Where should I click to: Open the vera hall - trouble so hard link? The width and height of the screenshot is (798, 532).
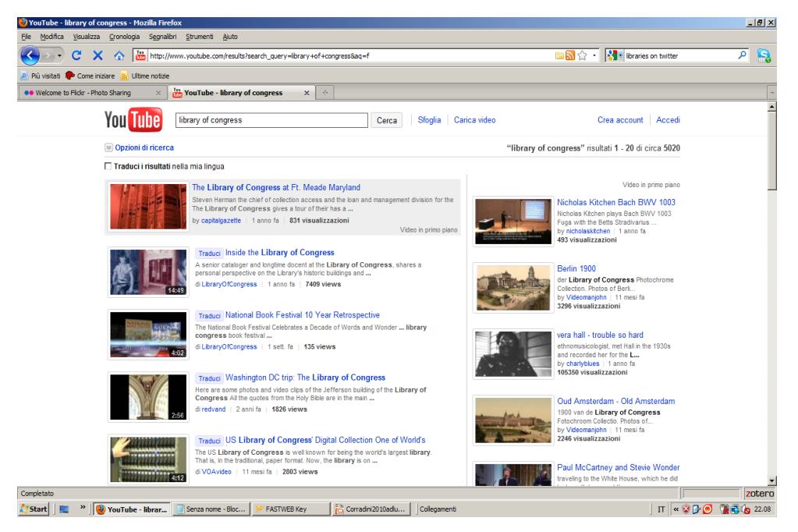tap(600, 335)
